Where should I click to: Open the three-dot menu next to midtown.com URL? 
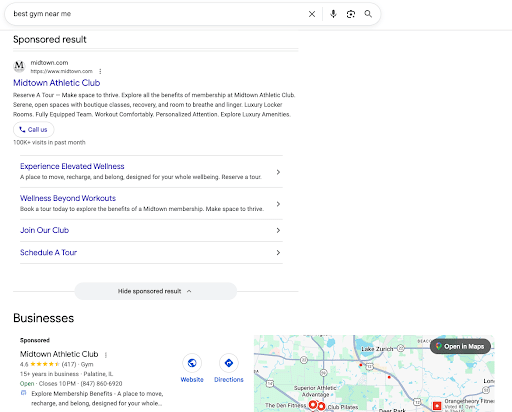[100, 71]
